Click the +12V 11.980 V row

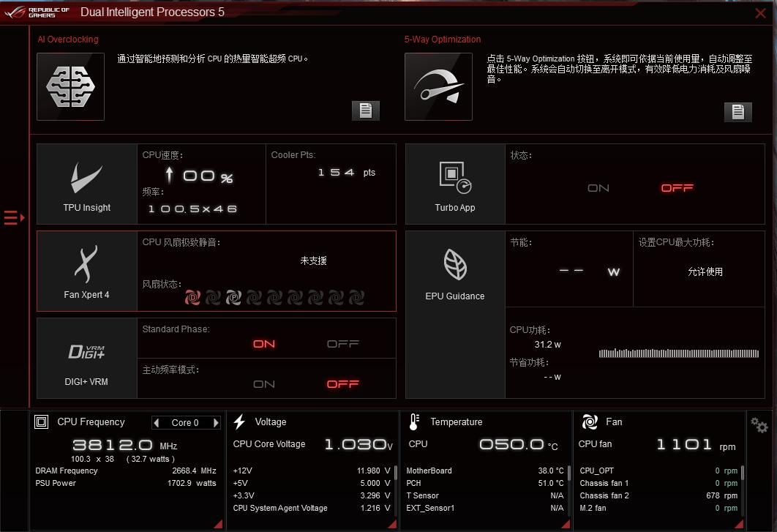pyautogui.click(x=312, y=471)
